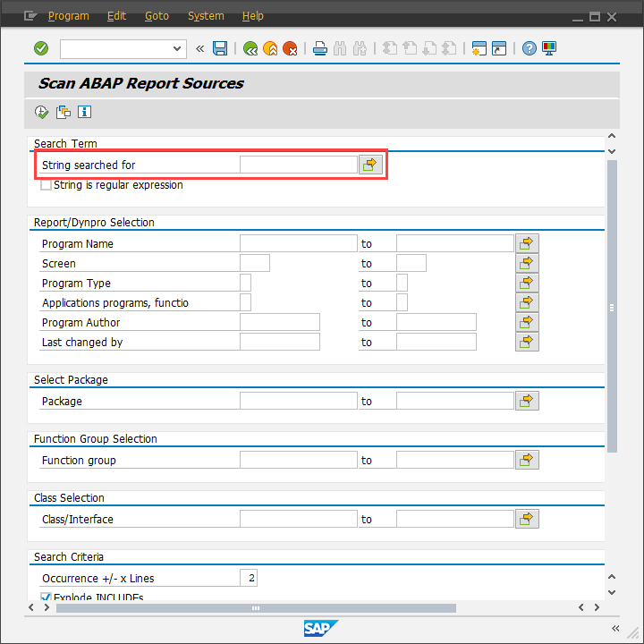Open multiple selection for Program Name
This screenshot has height=644, width=644.
pos(527,243)
